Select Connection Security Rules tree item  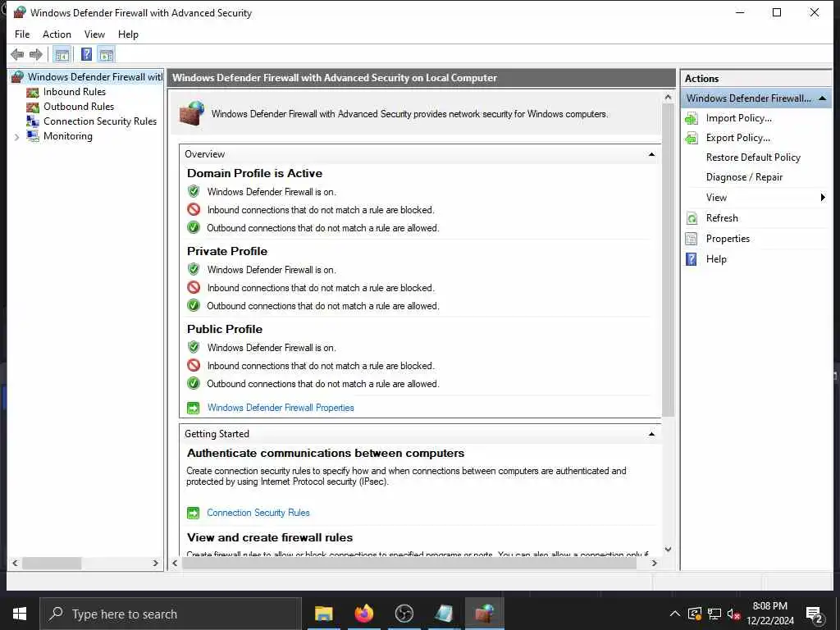[x=100, y=121]
